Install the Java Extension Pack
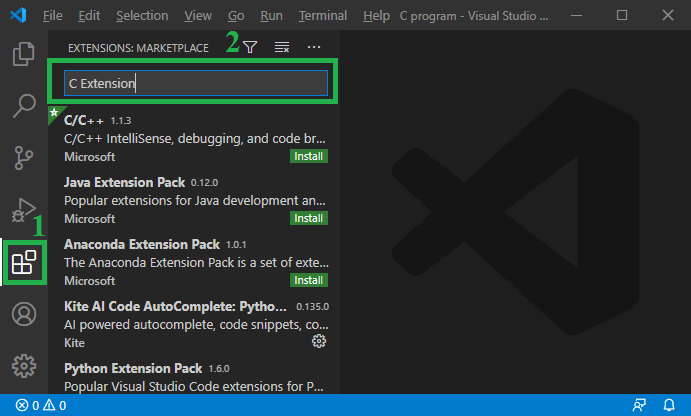The image size is (691, 416). point(308,218)
